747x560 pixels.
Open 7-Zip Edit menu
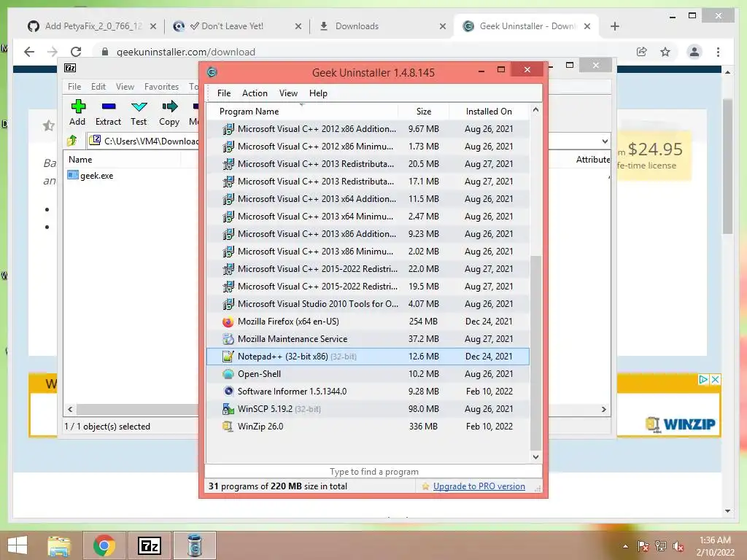point(98,87)
